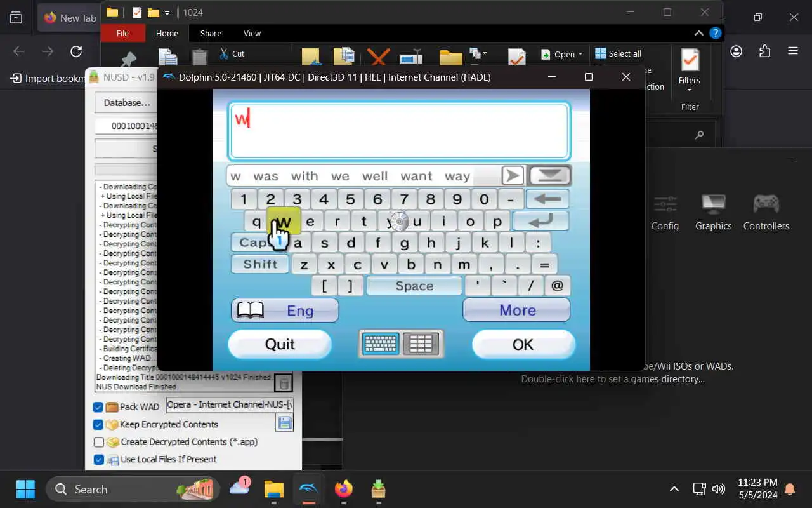812x508 pixels.
Task: Switch to QWERTY keyboard layout icon
Action: click(x=381, y=344)
